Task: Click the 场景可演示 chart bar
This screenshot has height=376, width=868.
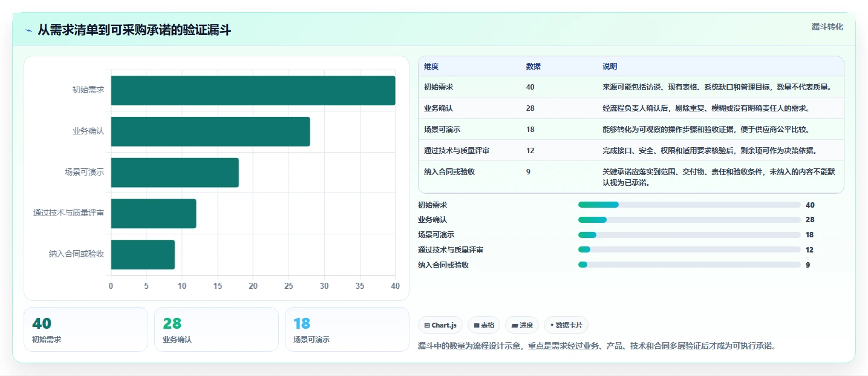Action: pos(175,173)
